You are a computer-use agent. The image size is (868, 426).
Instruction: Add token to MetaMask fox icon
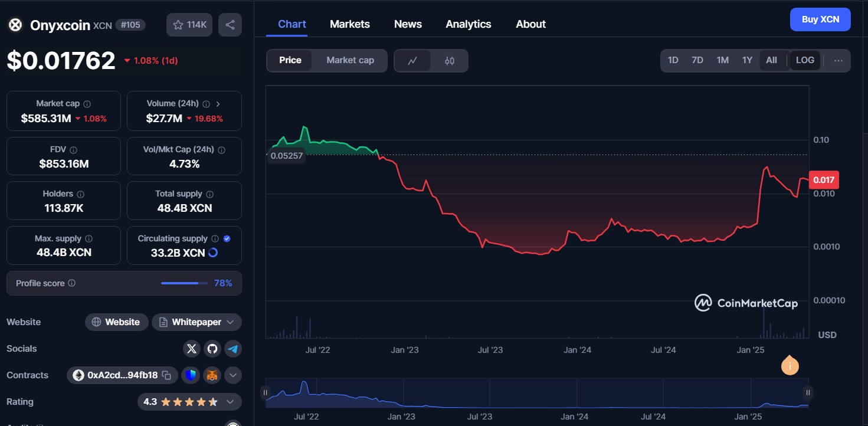point(212,375)
